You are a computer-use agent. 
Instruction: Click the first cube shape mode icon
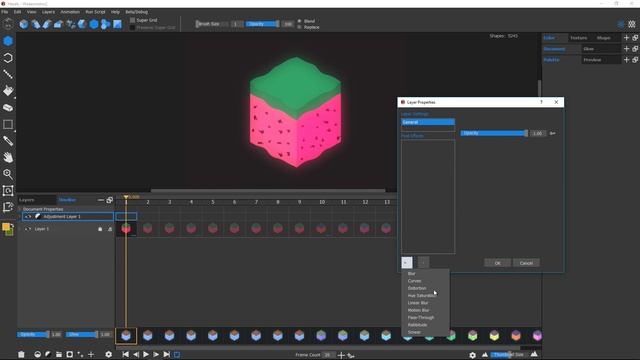point(24,24)
